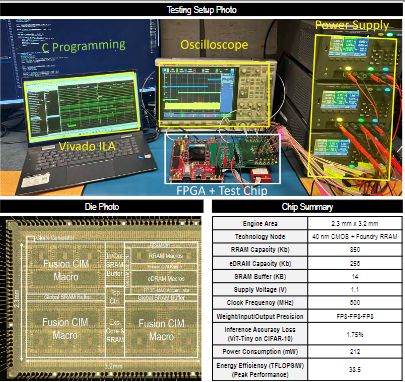Click the 'Exp. Core & RRAM' die block
Image resolution: width=405 pixels, height=382 pixels.
pyautogui.click(x=115, y=331)
